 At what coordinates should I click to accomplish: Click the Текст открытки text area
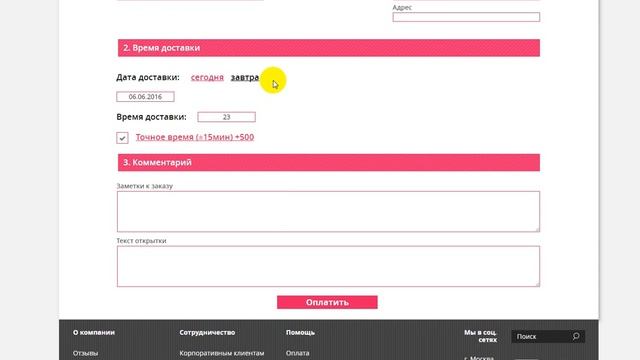click(x=328, y=266)
